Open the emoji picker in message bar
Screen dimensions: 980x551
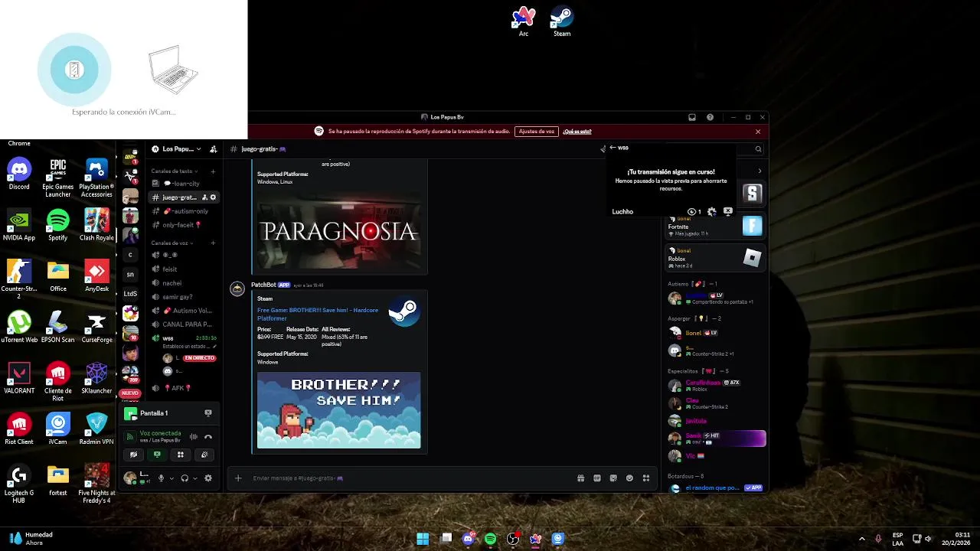[629, 478]
